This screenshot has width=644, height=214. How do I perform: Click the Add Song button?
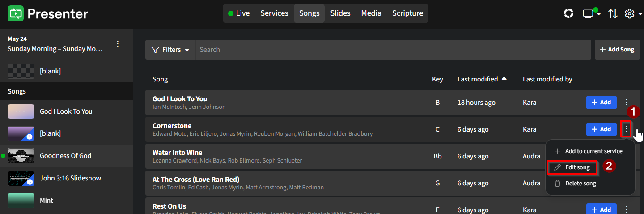pos(617,50)
